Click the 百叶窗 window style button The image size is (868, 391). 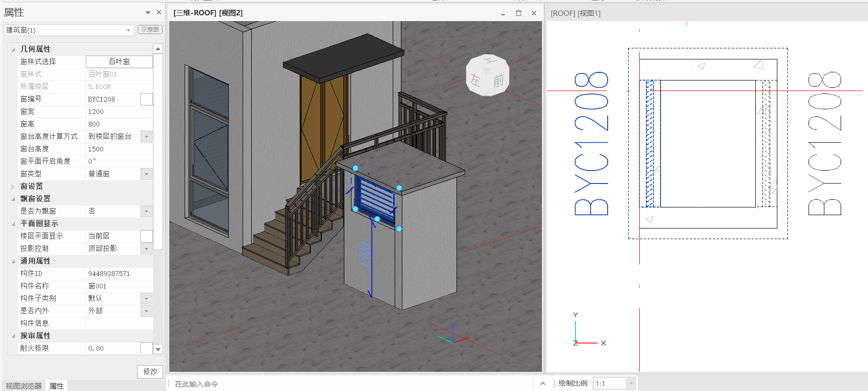(x=119, y=62)
